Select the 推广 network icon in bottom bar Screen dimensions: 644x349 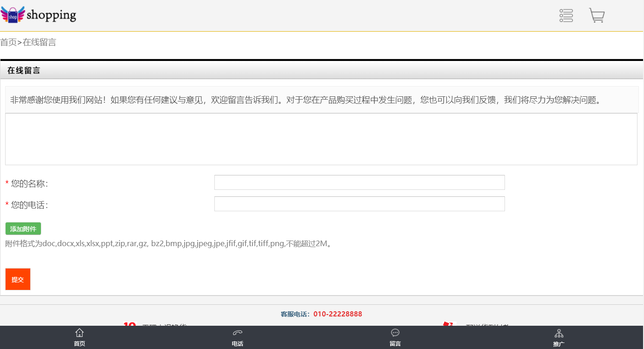coord(559,337)
